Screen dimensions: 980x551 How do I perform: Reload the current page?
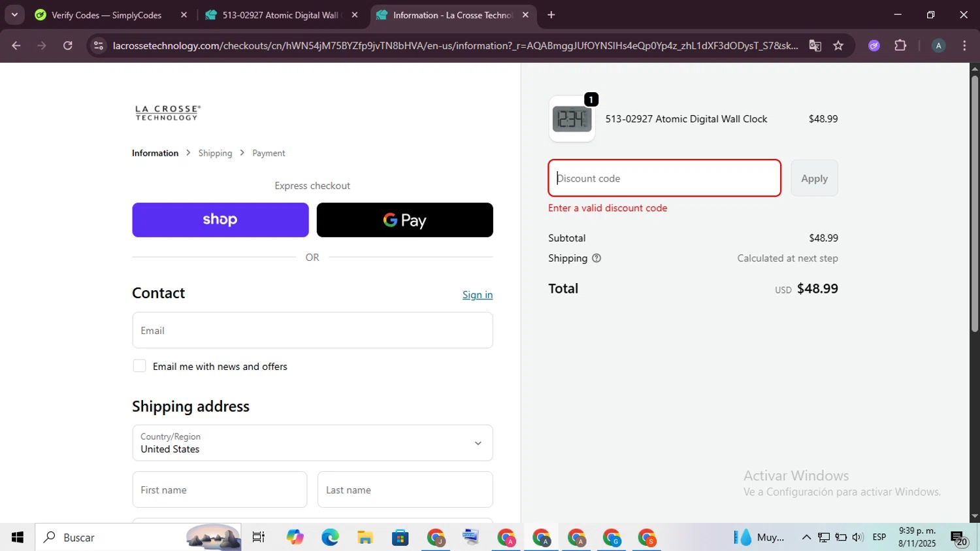68,46
